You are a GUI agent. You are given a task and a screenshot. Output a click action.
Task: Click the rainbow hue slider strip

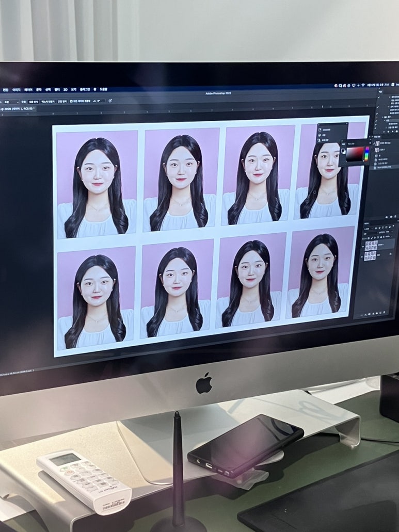coord(366,154)
